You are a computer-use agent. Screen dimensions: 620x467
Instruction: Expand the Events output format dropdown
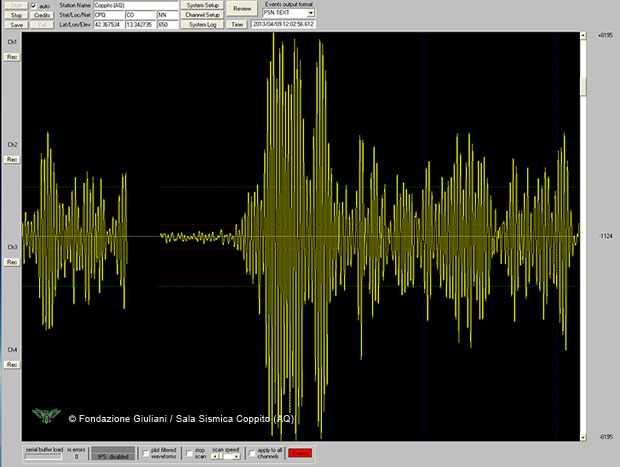tap(311, 13)
